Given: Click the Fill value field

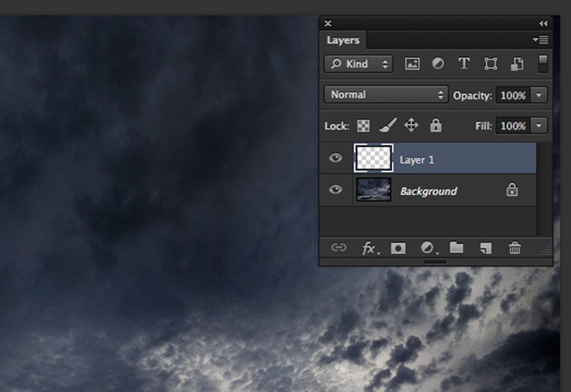Looking at the screenshot, I should (x=513, y=126).
